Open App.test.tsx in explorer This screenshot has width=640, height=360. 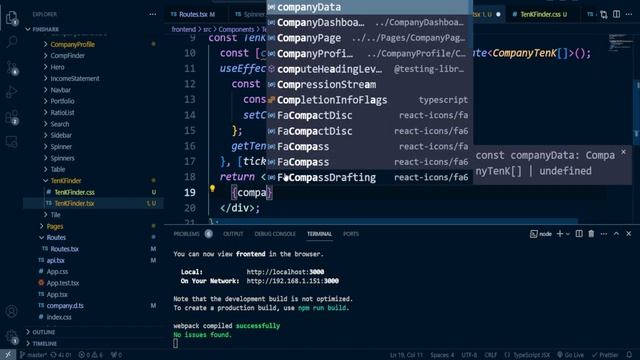(62, 283)
